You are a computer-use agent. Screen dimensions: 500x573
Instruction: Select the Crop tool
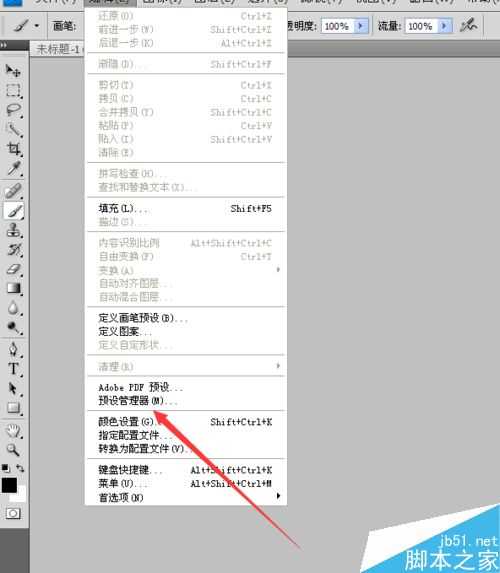pos(13,149)
